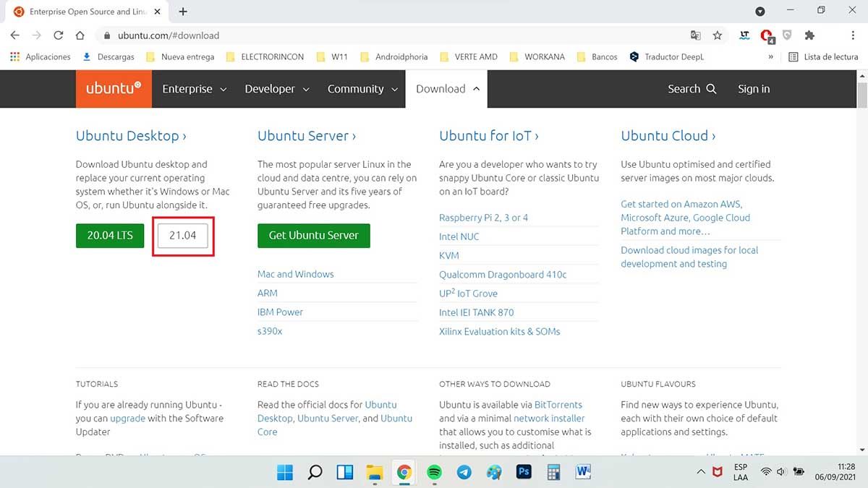Collapse the Download menu tab

tap(447, 89)
